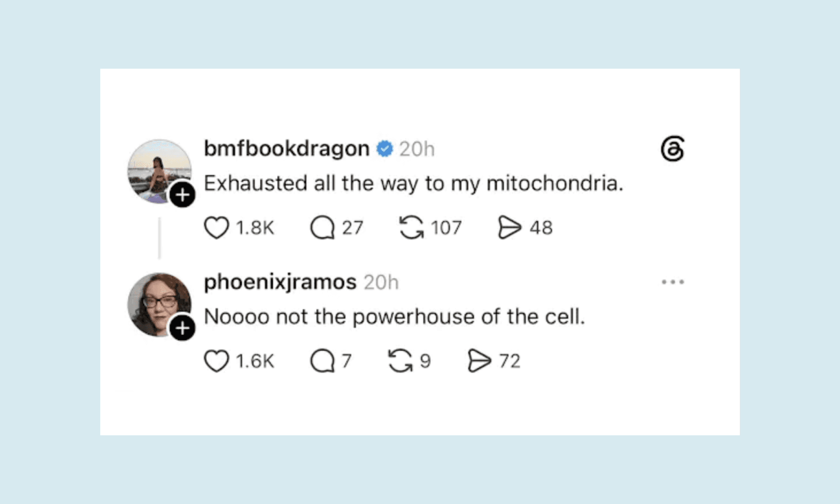Open comments on bmfbookdragon's post

coord(322,227)
